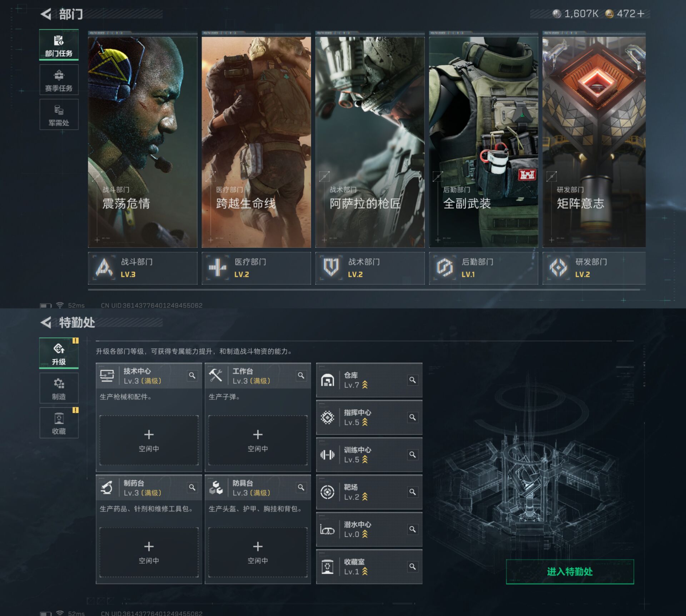Click the magnifier icon on 潜水中心
Viewport: 686px width, 616px height.
click(x=412, y=529)
